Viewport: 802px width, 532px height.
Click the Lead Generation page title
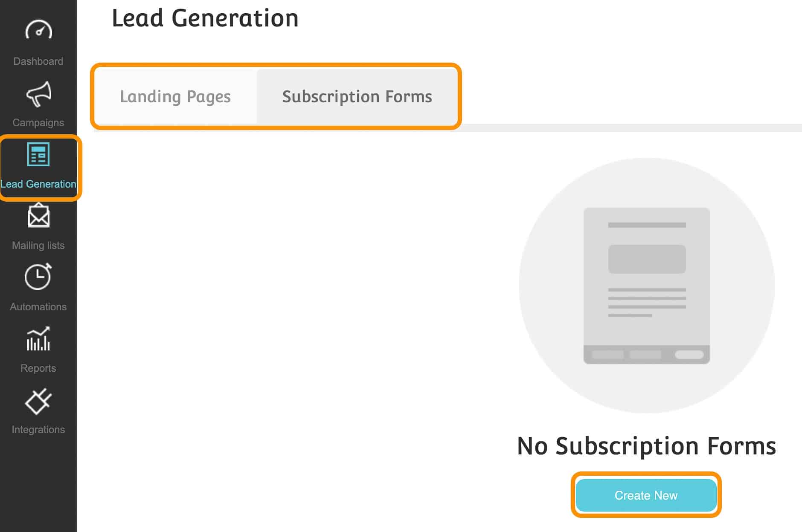tap(205, 18)
